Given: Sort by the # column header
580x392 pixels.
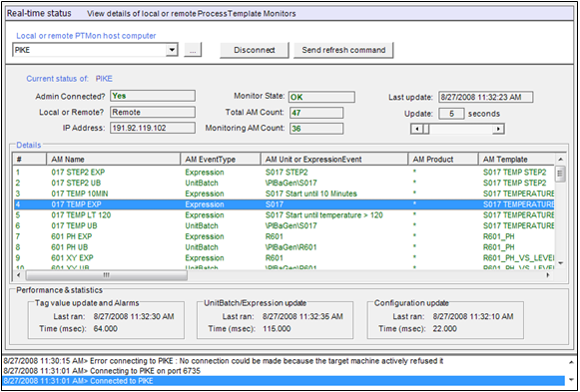Looking at the screenshot, I should coord(30,160).
